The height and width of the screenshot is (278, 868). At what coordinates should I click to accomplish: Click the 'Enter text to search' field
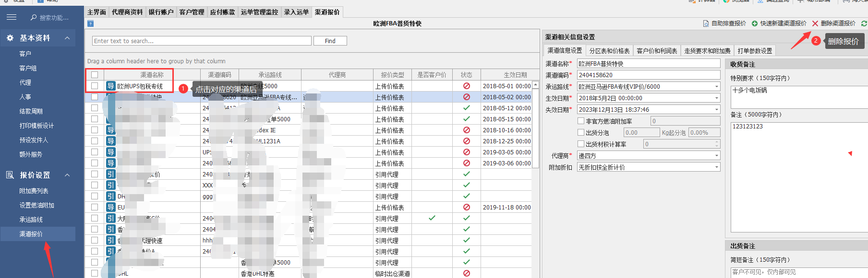[202, 41]
